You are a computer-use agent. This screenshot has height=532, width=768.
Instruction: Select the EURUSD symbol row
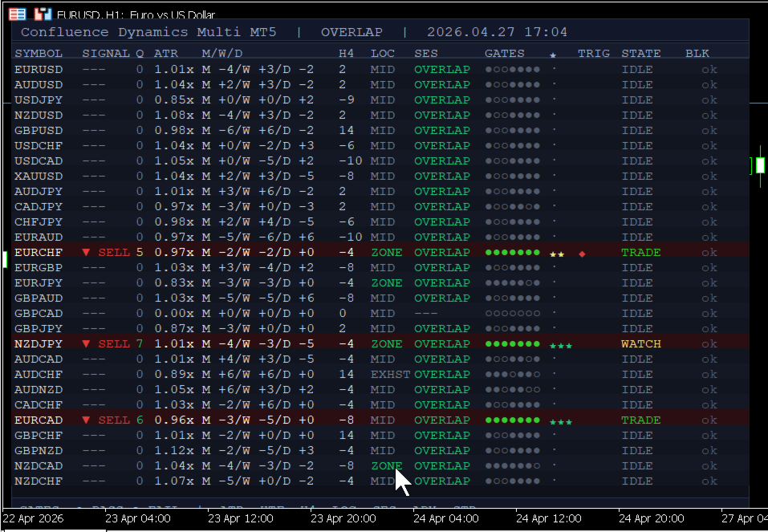click(380, 70)
